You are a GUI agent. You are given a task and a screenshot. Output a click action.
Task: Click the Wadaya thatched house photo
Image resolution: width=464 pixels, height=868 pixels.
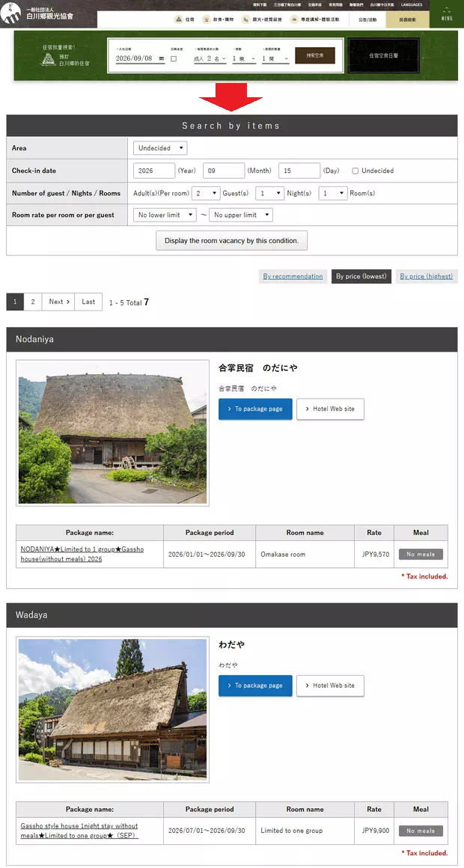pyautogui.click(x=112, y=709)
